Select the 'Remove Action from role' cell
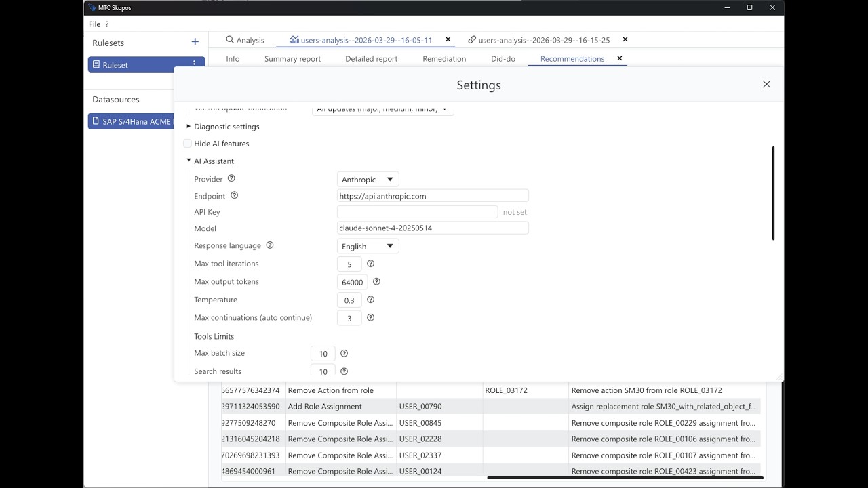This screenshot has width=868, height=488. click(340, 390)
